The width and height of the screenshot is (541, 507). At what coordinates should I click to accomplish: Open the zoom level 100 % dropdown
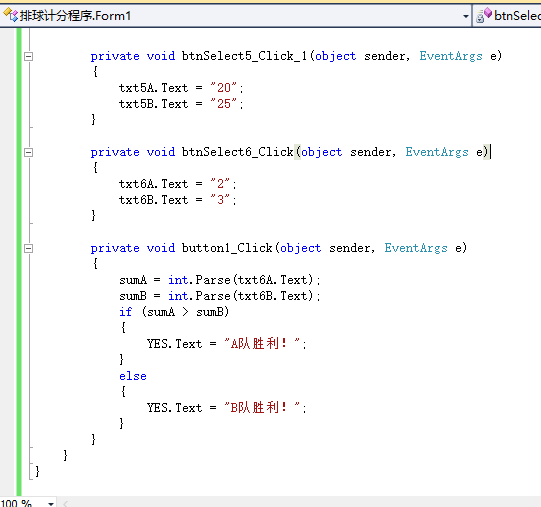point(51,503)
